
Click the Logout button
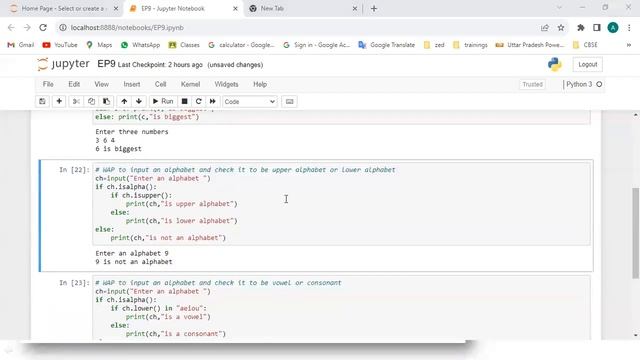(x=587, y=64)
